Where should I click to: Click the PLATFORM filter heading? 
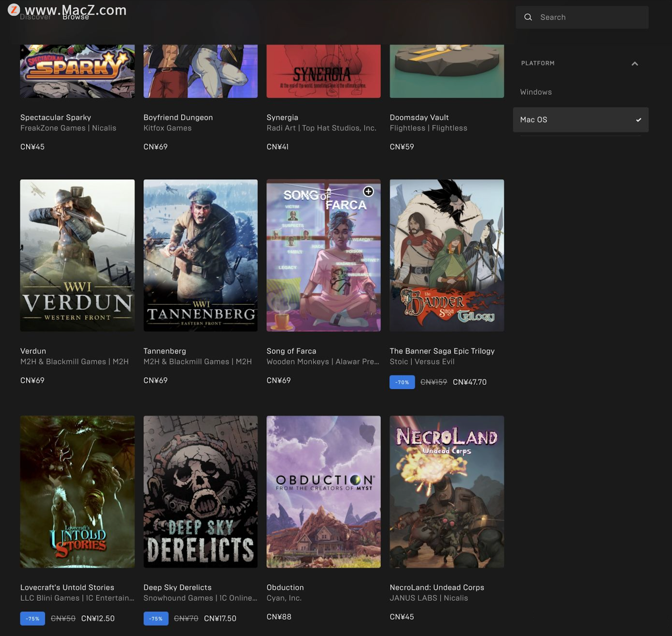538,63
